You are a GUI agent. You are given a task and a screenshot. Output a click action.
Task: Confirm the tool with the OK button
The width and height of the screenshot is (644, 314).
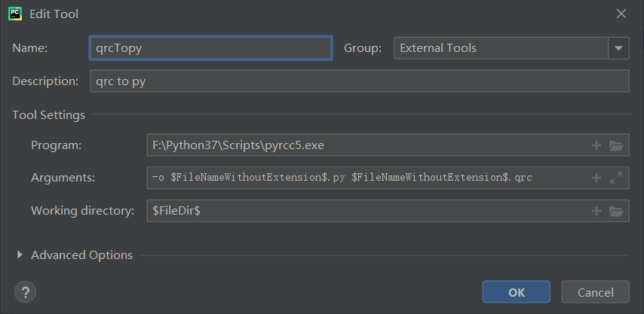pos(517,292)
